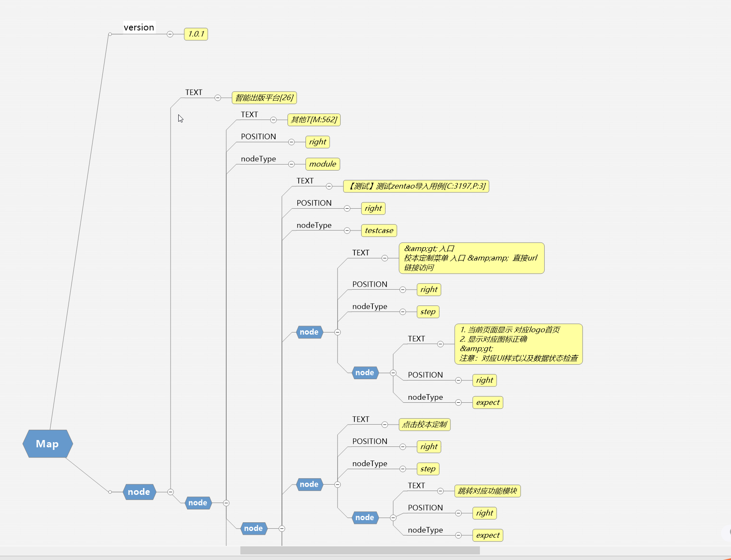
Task: Click the TEXT label beside 跳转对应功能模块
Action: click(416, 485)
